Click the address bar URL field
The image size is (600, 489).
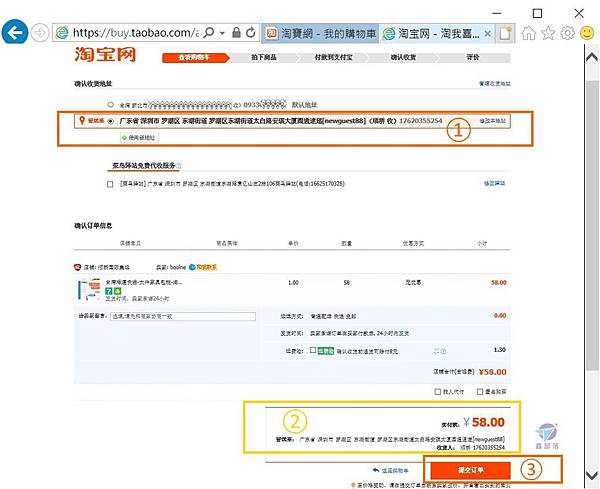pos(135,33)
